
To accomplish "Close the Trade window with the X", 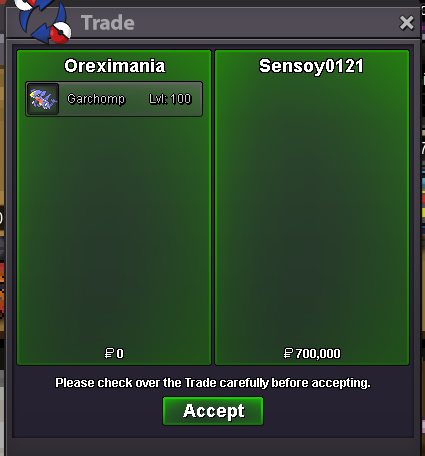I will 407,23.
